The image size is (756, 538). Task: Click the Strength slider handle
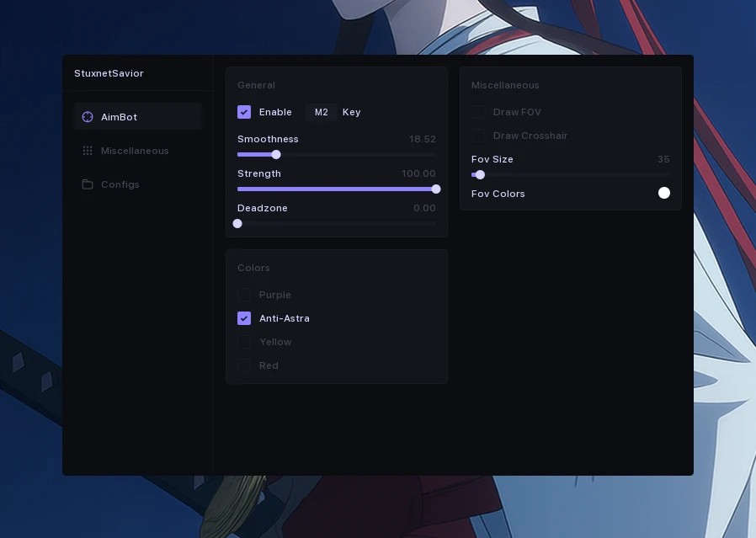436,189
